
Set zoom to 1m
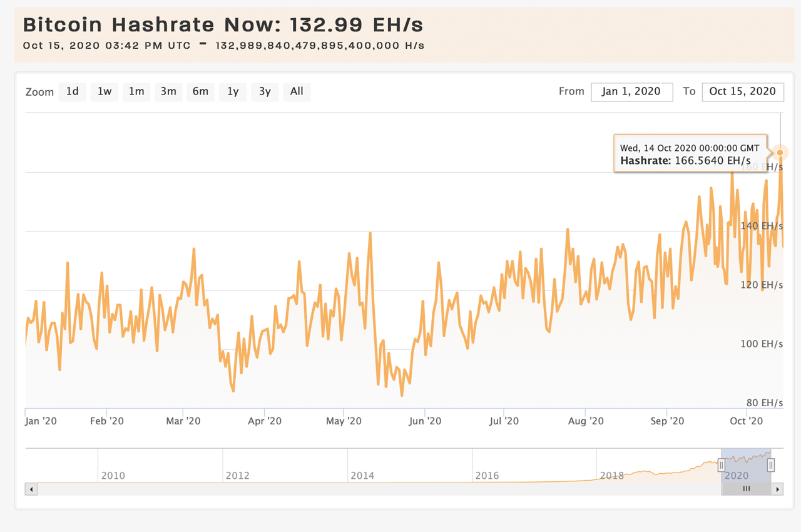click(136, 91)
